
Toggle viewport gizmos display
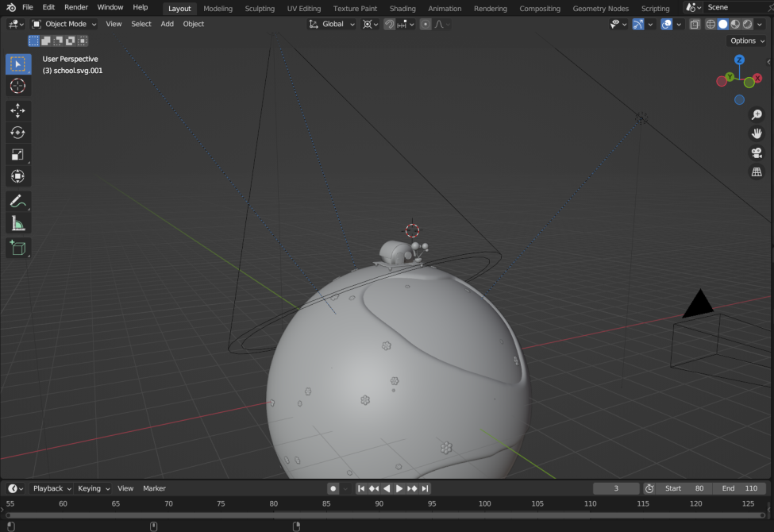coord(638,24)
